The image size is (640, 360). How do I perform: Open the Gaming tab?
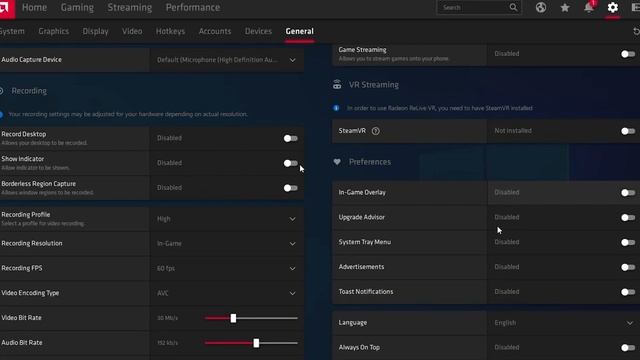coord(77,7)
